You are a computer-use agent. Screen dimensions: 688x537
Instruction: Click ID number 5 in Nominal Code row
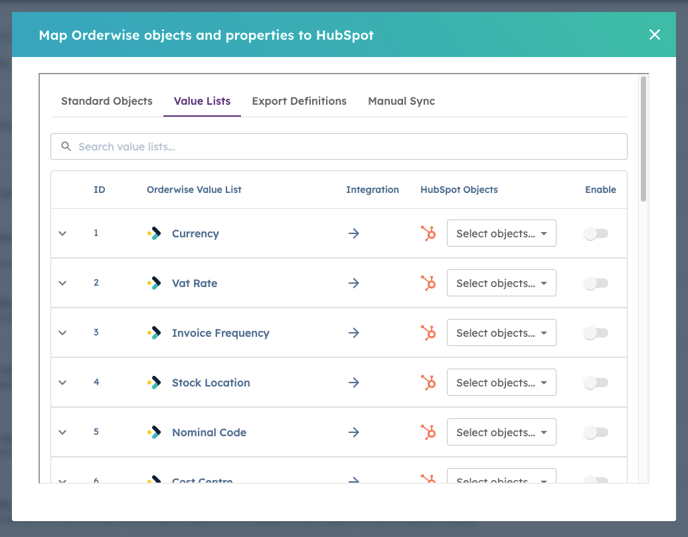[96, 432]
